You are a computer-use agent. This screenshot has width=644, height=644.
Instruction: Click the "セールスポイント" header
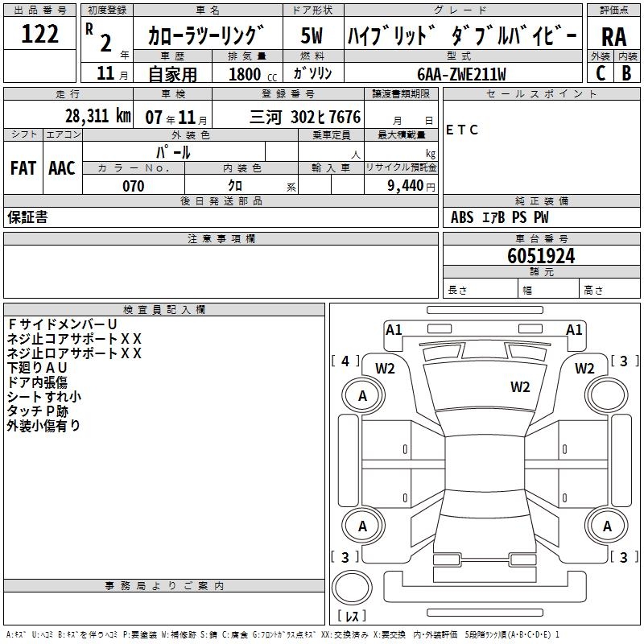tap(541, 93)
